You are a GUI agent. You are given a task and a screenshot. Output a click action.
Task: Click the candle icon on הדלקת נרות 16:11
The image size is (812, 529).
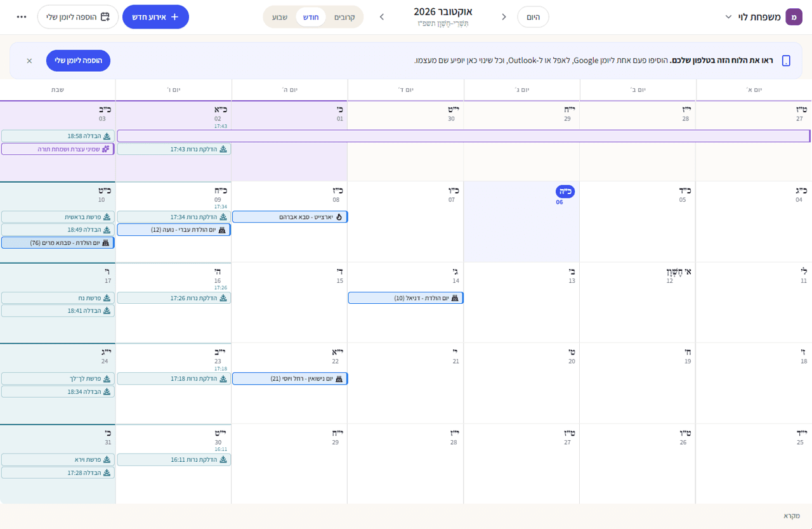223,459
